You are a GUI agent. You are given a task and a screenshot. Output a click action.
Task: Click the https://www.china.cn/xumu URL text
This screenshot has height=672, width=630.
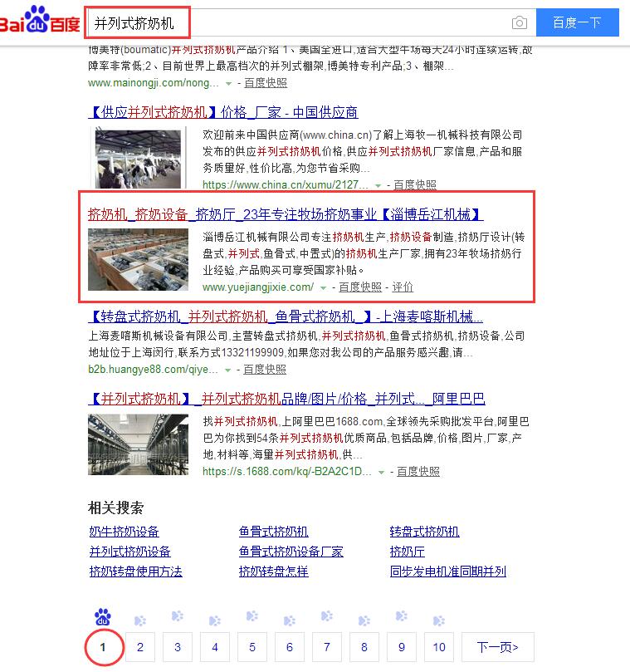coord(286,184)
